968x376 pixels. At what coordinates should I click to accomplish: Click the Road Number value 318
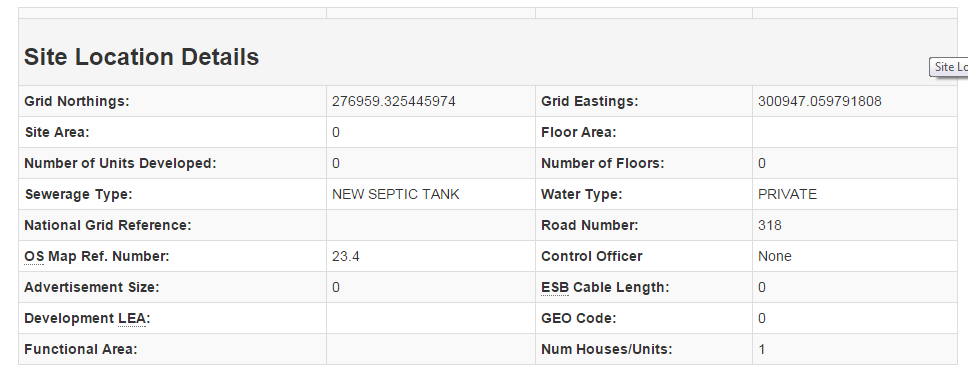pyautogui.click(x=770, y=225)
